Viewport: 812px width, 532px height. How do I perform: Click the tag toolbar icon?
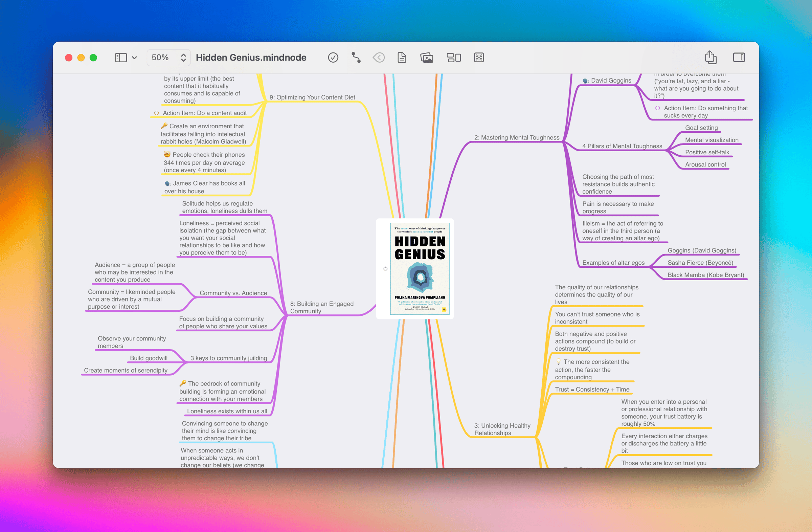[x=379, y=57]
